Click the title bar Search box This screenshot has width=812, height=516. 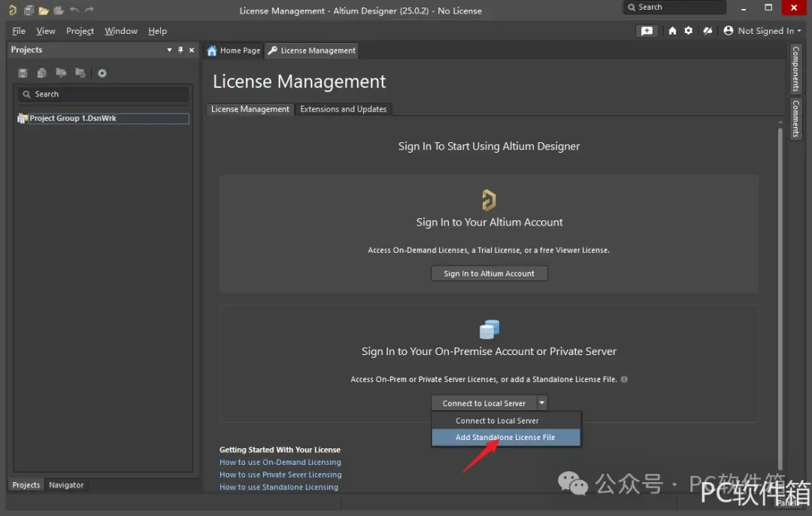click(x=674, y=8)
